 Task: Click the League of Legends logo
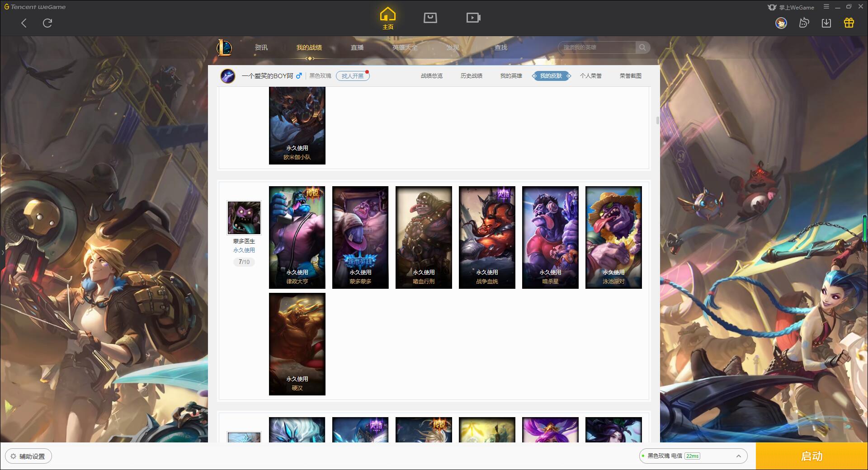pos(224,47)
